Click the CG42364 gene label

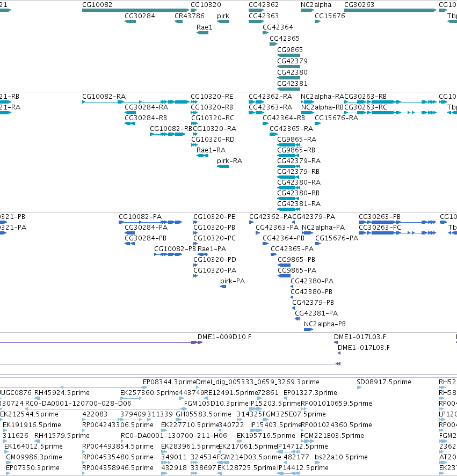coord(278,27)
